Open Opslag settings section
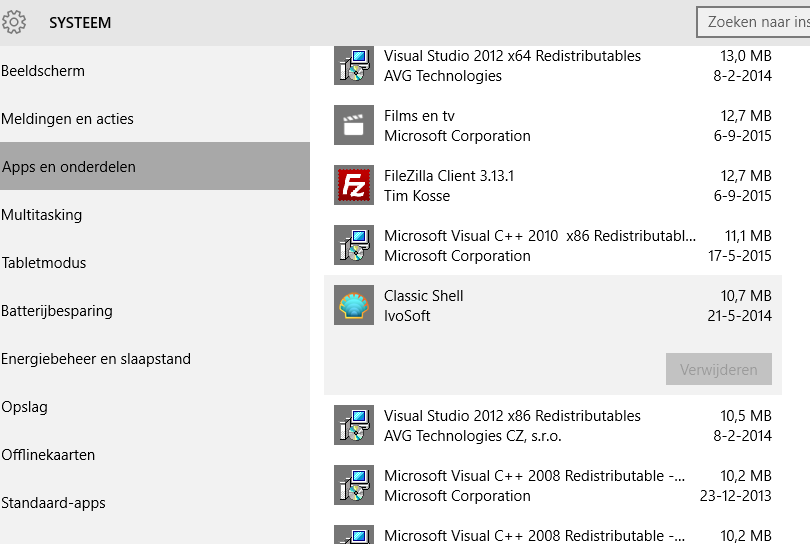The width and height of the screenshot is (810, 544). (155, 407)
